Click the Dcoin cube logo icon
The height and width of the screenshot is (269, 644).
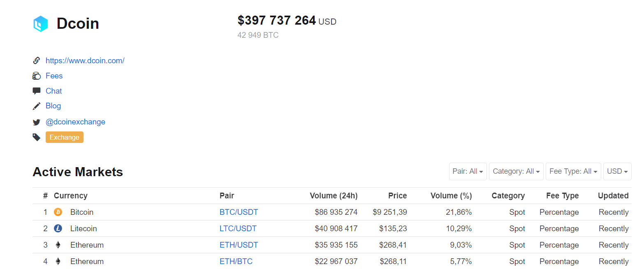(x=40, y=24)
